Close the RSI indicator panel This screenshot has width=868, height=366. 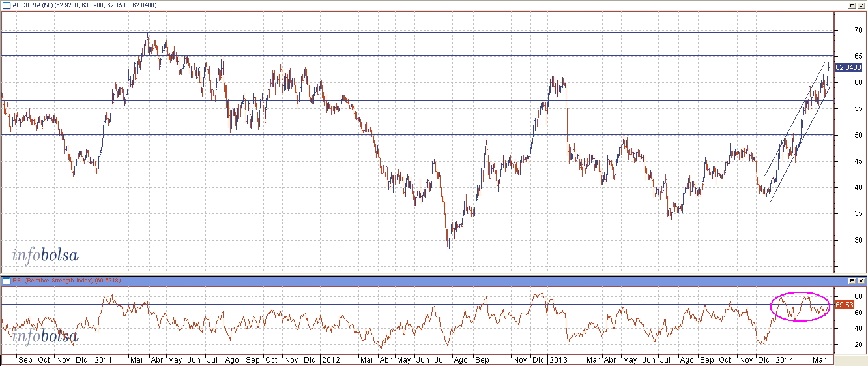click(861, 281)
